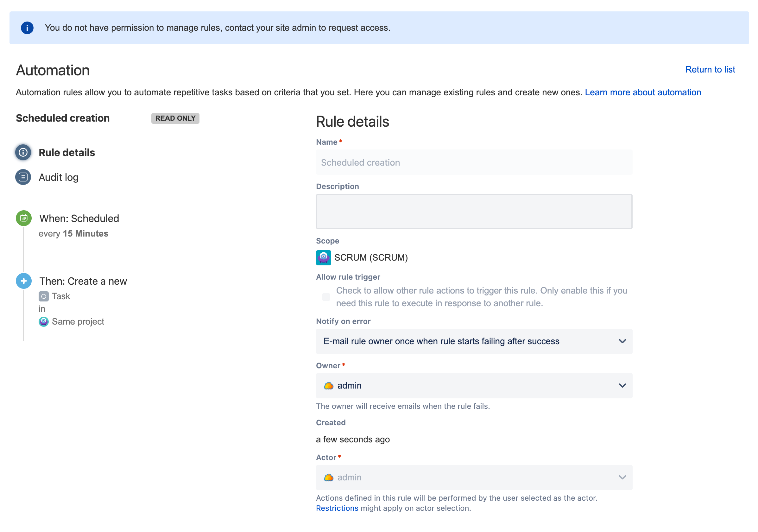Image resolution: width=758 pixels, height=532 pixels.
Task: Click the SCRUM project avatar under Scope
Action: [323, 257]
